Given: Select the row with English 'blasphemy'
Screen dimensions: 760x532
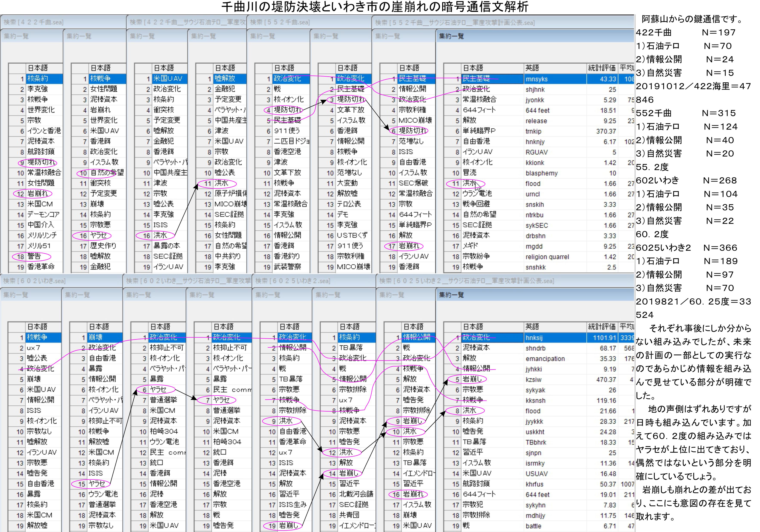Looking at the screenshot, I should [x=542, y=173].
